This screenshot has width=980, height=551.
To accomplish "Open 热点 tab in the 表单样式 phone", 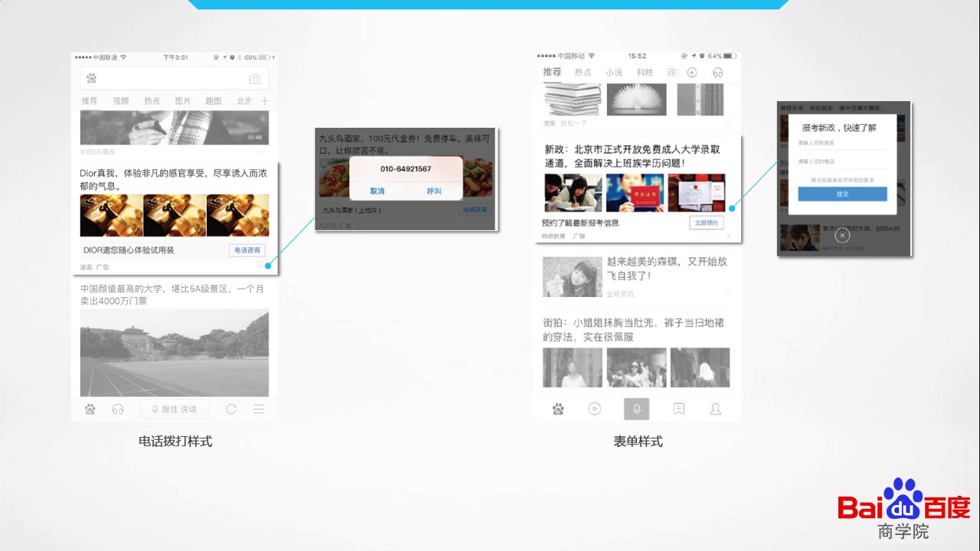I will pos(583,73).
